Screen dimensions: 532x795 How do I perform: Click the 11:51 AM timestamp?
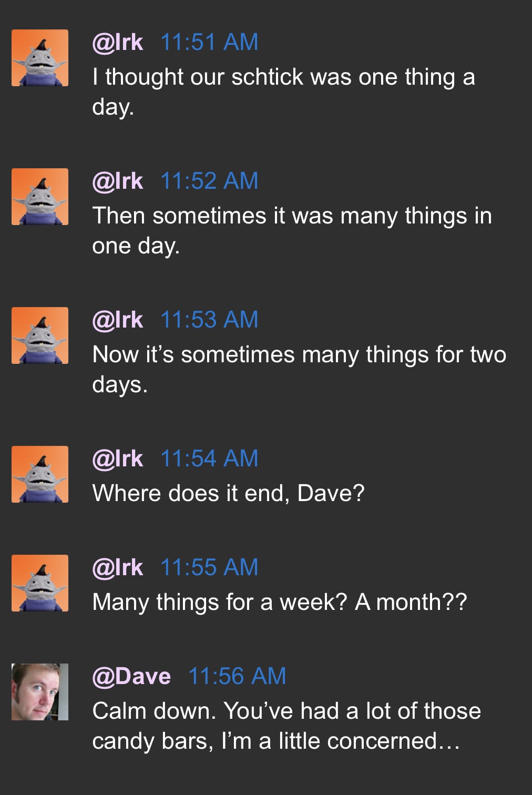point(209,43)
